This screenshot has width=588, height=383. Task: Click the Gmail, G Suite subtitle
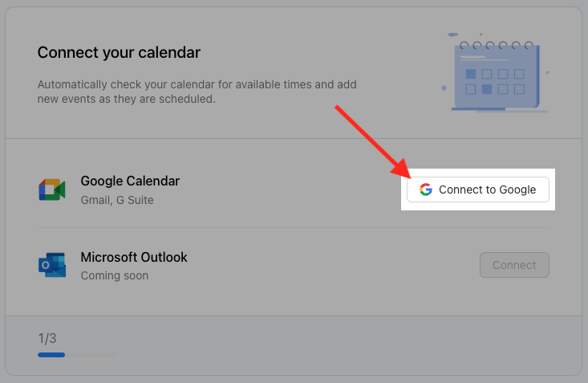pyautogui.click(x=117, y=200)
